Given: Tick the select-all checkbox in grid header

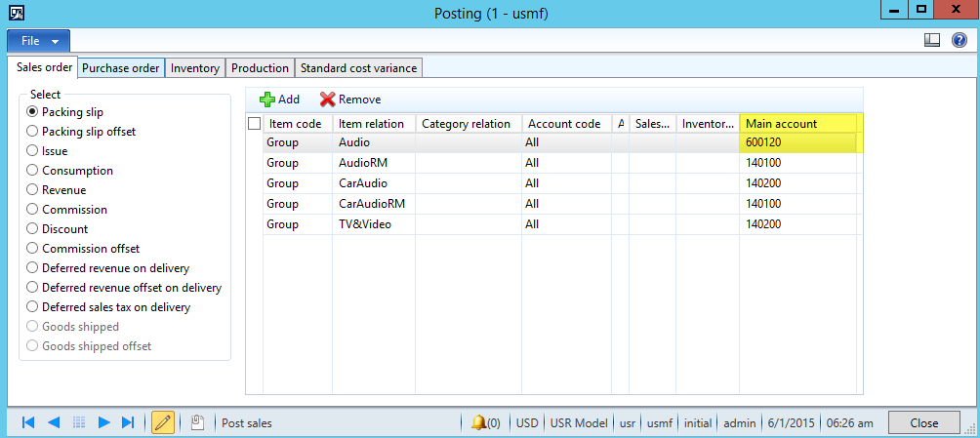Looking at the screenshot, I should coord(255,124).
